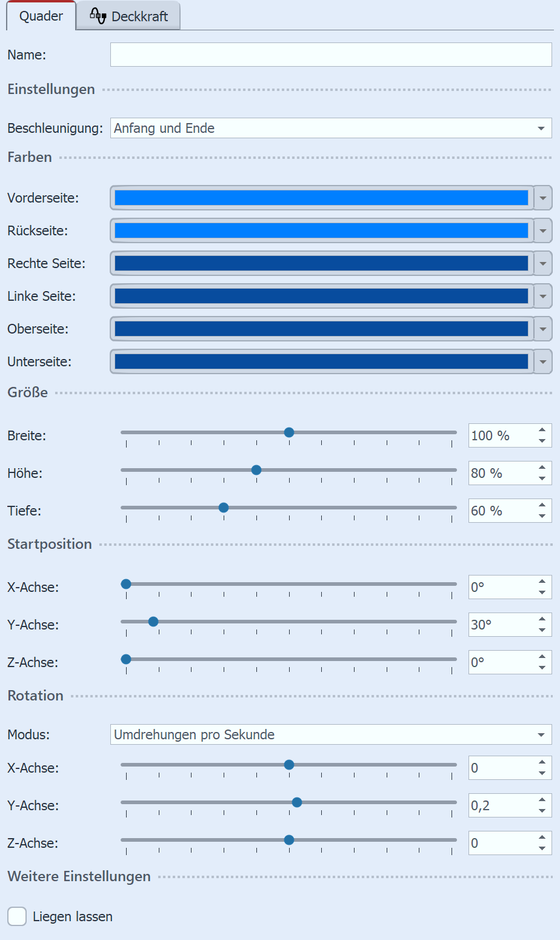Select the Quader tab
The width and height of the screenshot is (560, 940).
click(x=41, y=16)
